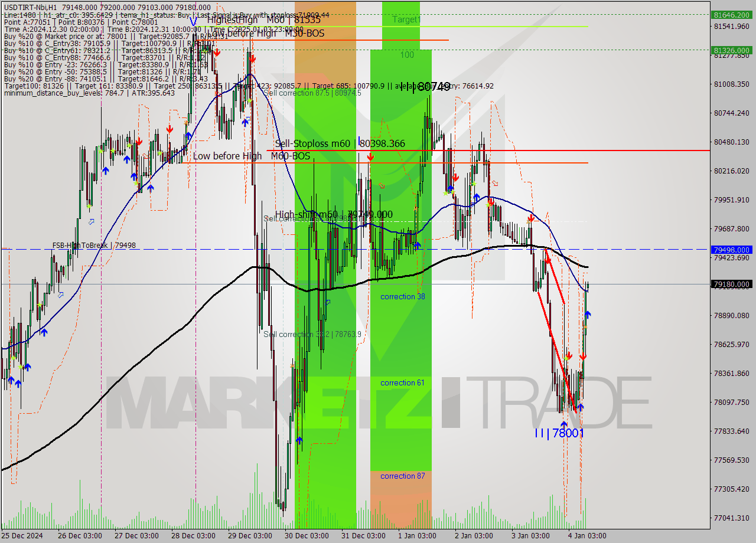Select the High-shift m60 | 79740.000 label

[x=334, y=214]
